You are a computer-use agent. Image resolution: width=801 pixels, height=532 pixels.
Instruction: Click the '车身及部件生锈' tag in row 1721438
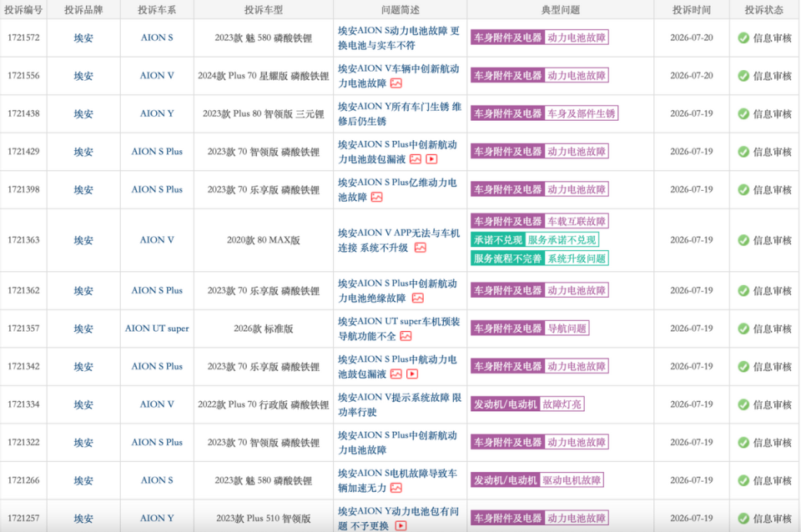[582, 113]
